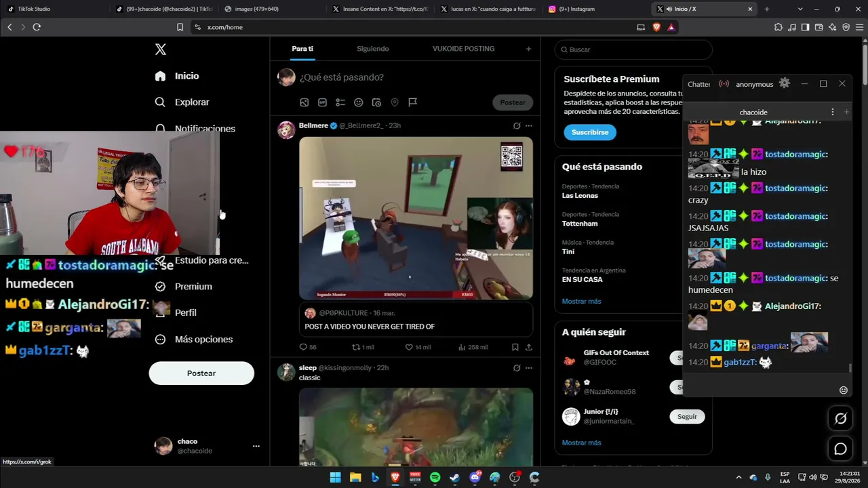Add a GIF to the post

pos(322,102)
